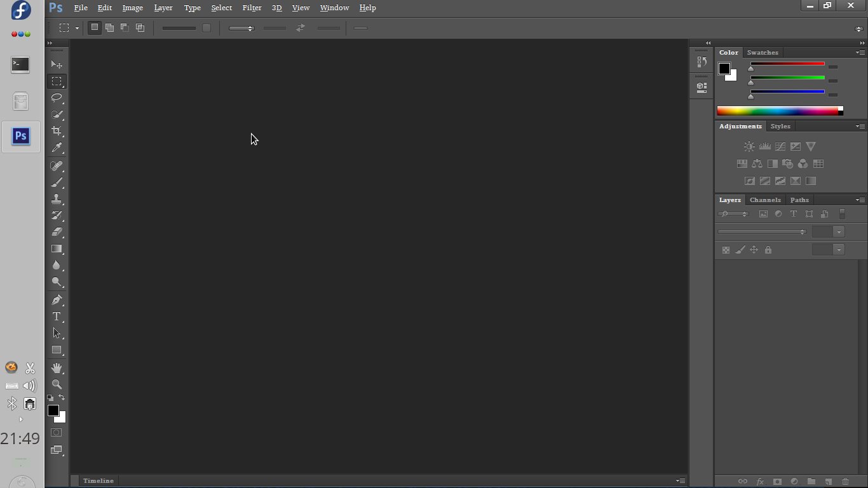Open the File menu

(81, 8)
